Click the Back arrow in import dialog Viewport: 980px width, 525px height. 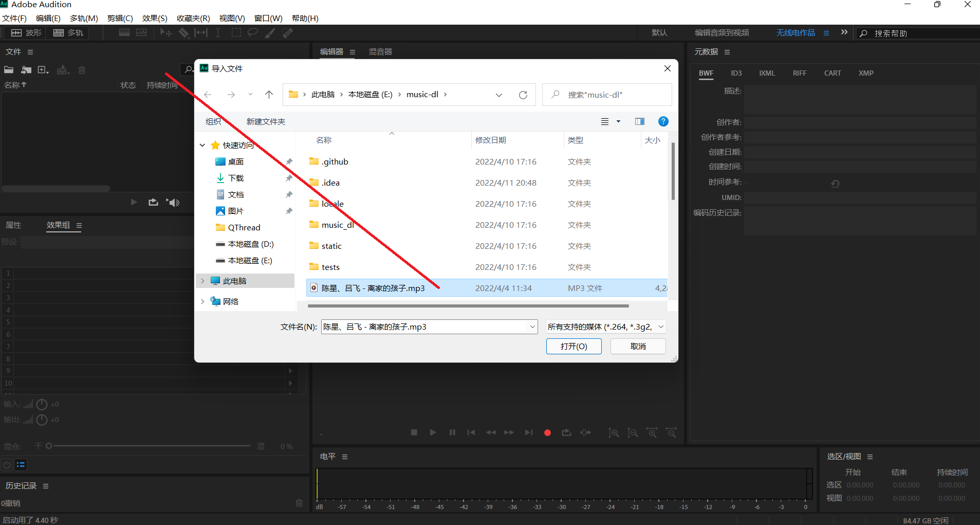point(208,95)
